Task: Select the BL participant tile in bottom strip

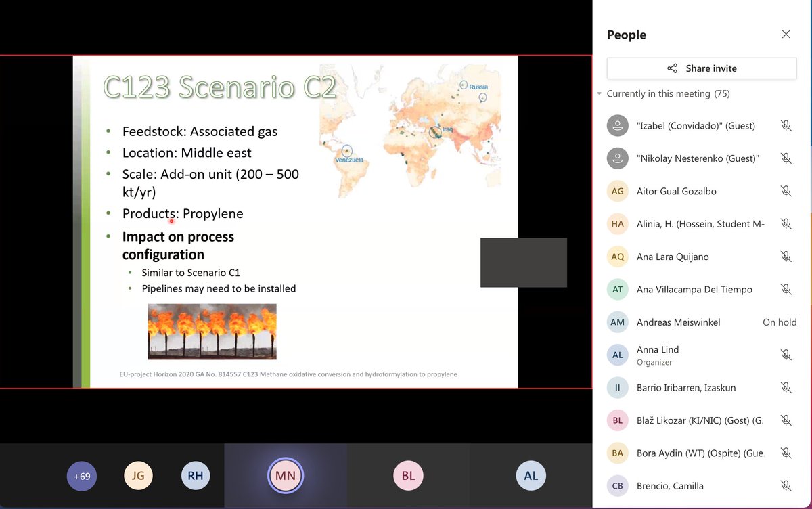Action: click(408, 476)
